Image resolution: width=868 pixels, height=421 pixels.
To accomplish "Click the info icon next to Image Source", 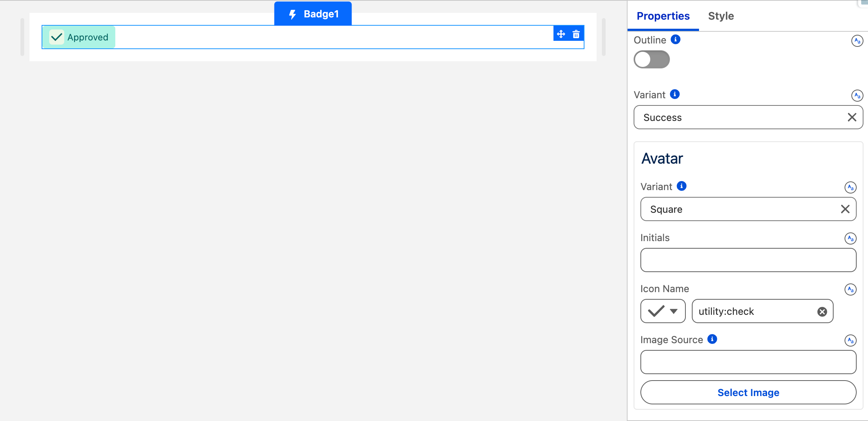I will pos(712,339).
